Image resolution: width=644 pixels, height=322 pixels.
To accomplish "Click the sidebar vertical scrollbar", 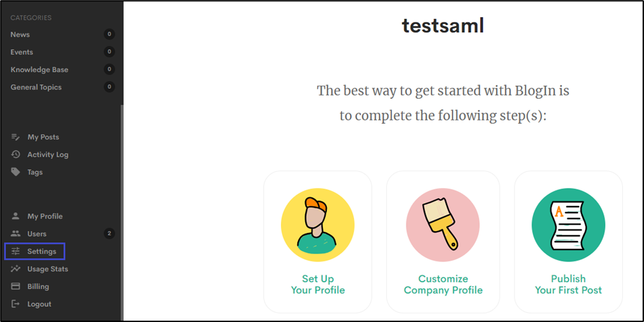I will [x=121, y=211].
